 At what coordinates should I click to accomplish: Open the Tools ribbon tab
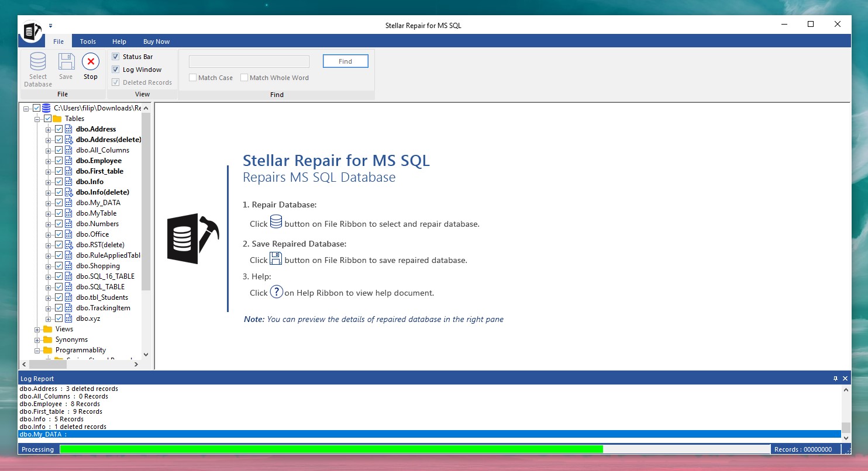click(x=88, y=41)
